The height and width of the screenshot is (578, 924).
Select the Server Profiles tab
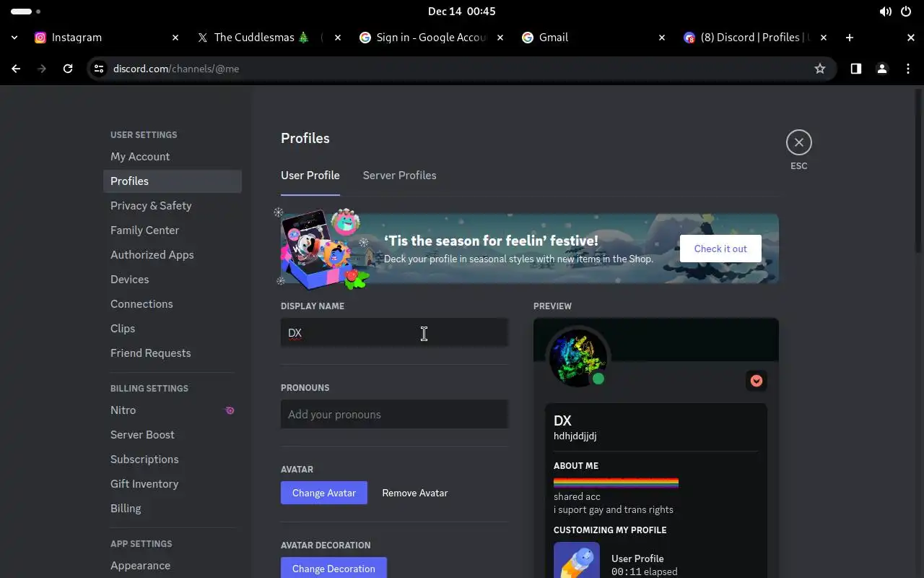399,176
